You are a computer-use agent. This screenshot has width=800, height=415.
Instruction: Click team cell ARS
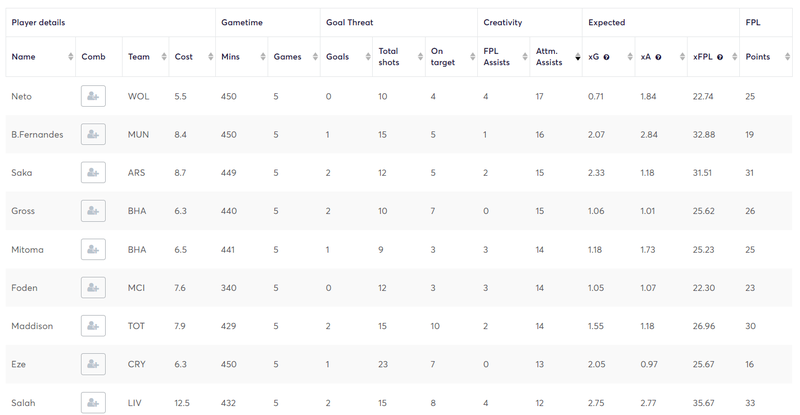[136, 173]
